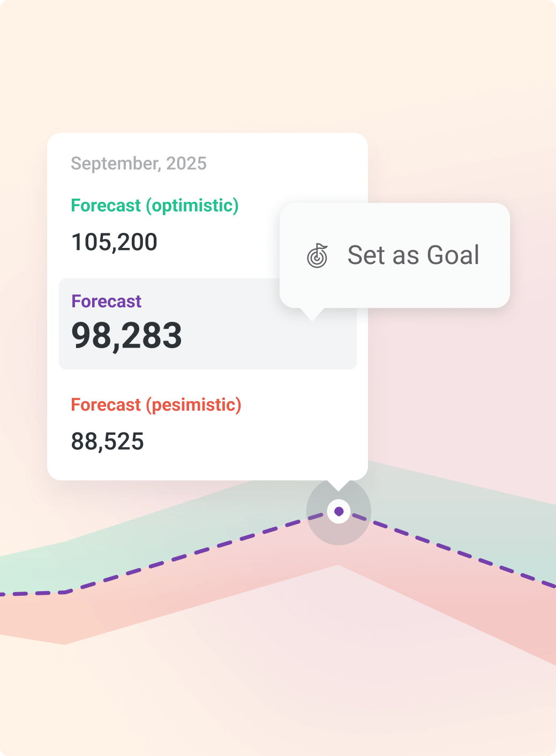
Task: Click the Set as Goal text label
Action: pyautogui.click(x=414, y=255)
